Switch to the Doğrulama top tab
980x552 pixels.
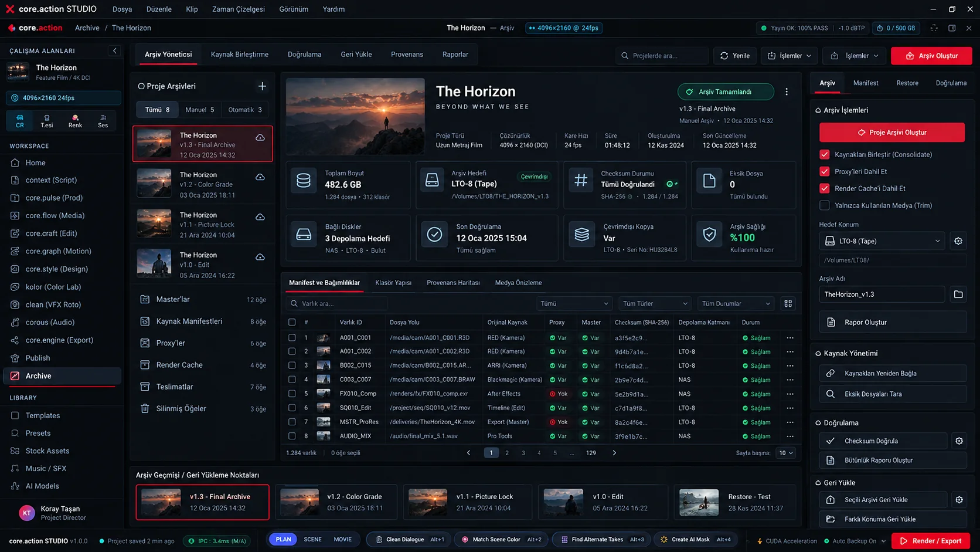coord(304,55)
